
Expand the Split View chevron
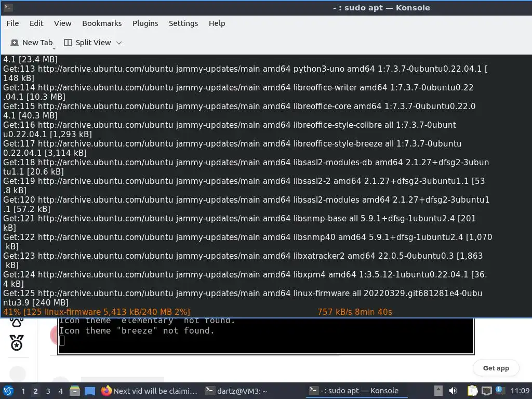119,43
